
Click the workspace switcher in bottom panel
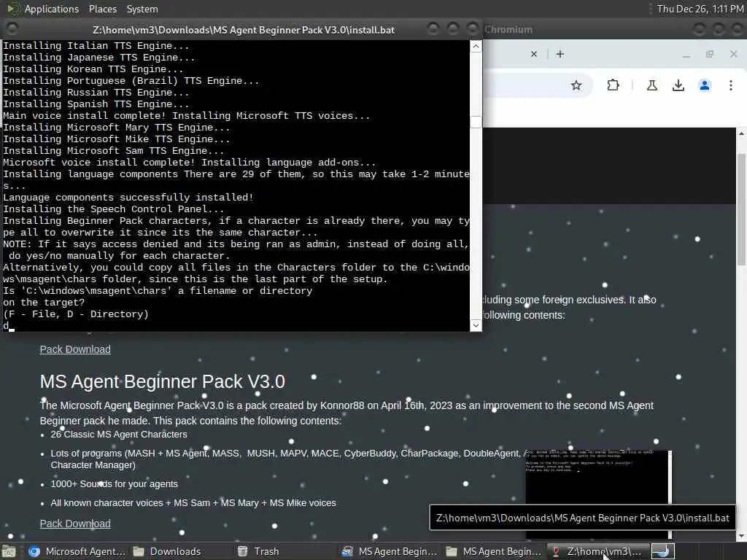[x=662, y=551]
